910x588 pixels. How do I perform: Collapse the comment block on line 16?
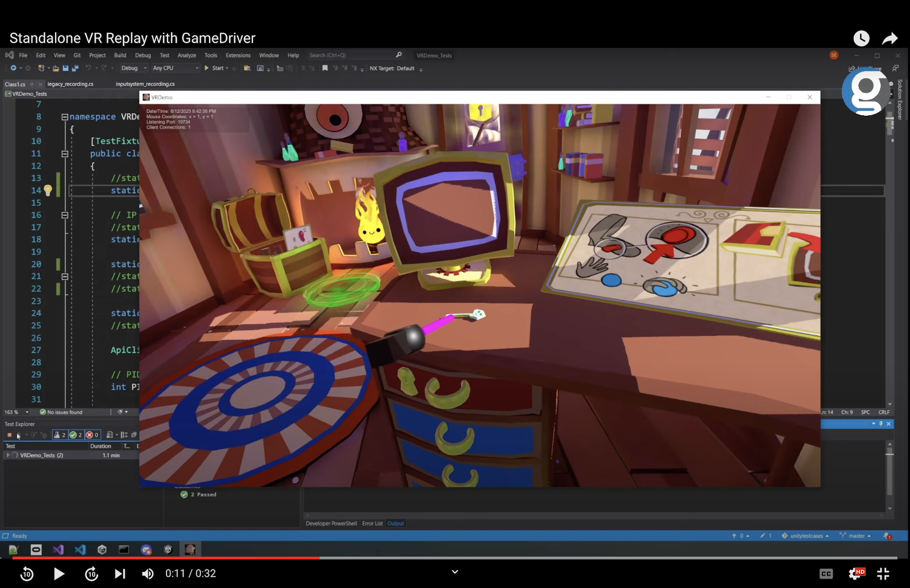[x=65, y=215]
